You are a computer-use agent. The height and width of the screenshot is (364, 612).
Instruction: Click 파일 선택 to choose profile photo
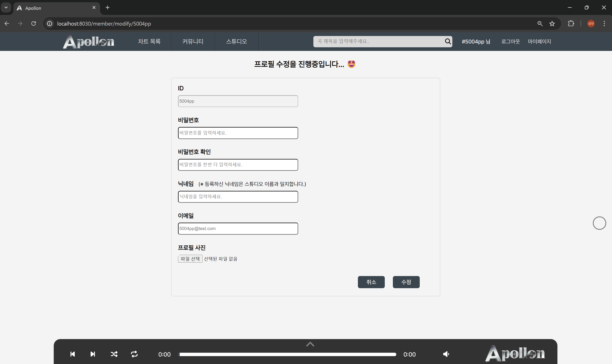190,259
